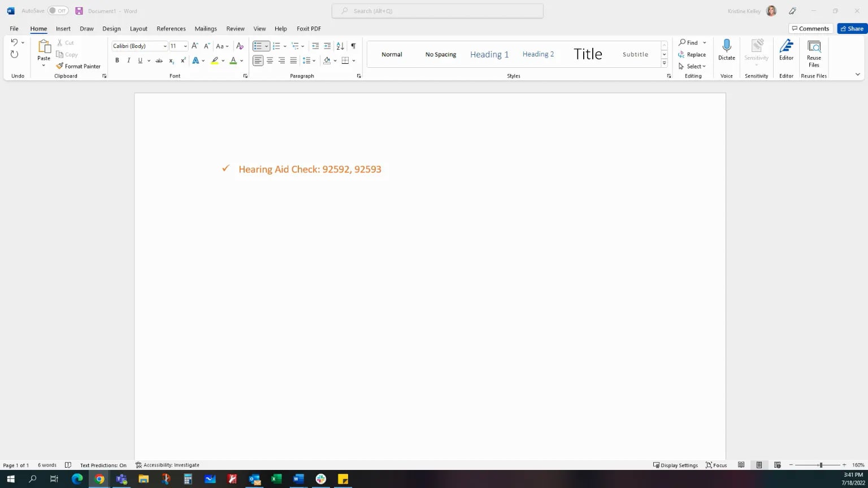
Task: Open the Comments pane button
Action: tap(810, 28)
